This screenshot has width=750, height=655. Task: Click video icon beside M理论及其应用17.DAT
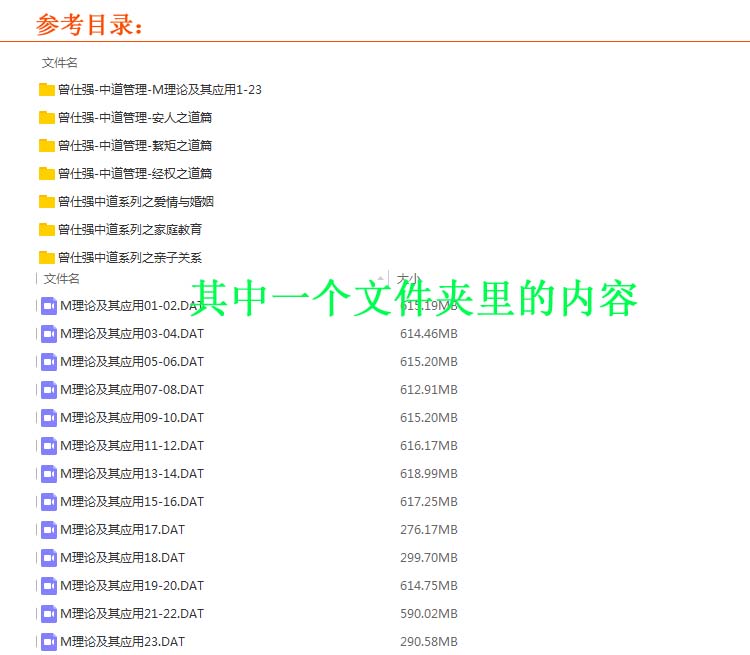tap(49, 530)
